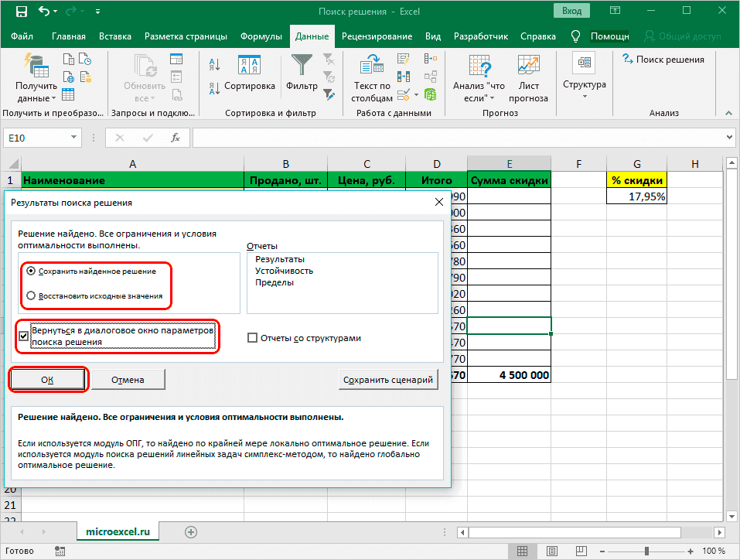Open the Файл menu tab
Image resolution: width=740 pixels, height=560 pixels.
click(22, 36)
